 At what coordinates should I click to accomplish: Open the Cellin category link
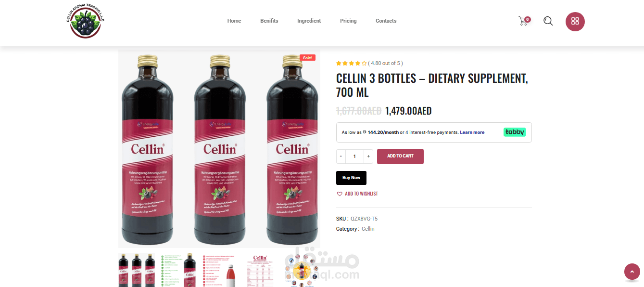click(x=368, y=229)
